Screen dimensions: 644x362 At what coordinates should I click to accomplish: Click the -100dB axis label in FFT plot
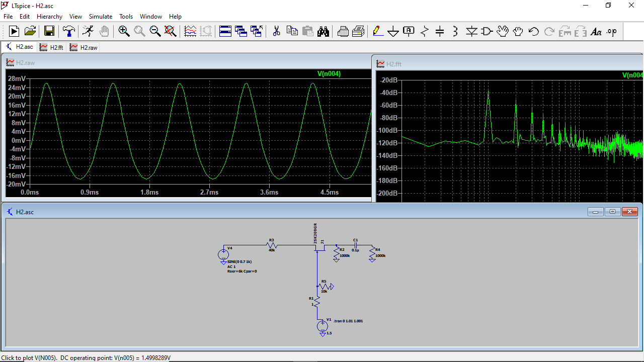[x=388, y=130]
